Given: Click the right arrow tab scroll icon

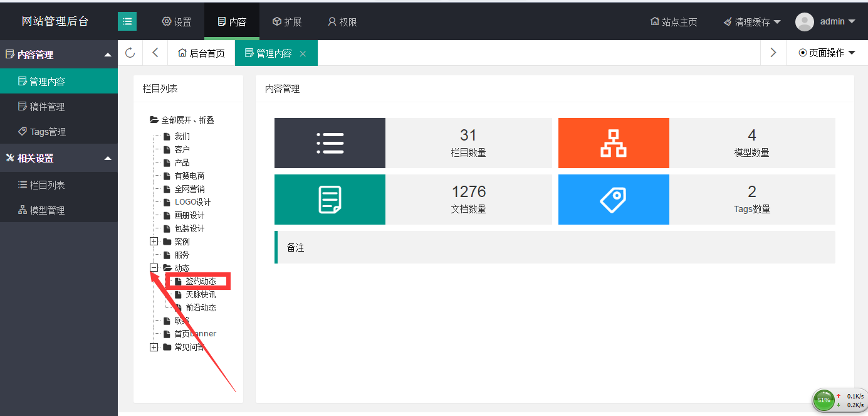Looking at the screenshot, I should click(773, 53).
